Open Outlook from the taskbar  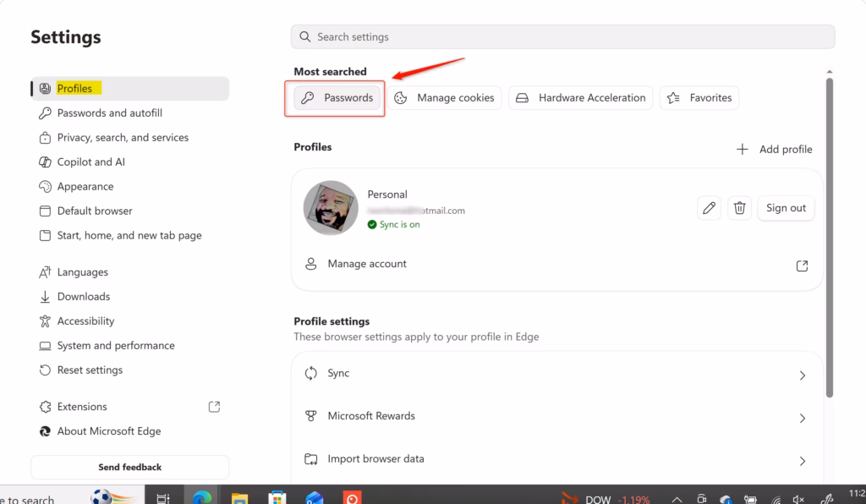tap(315, 498)
